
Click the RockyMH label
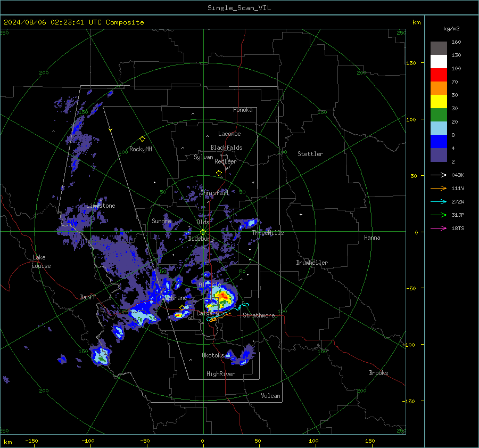(x=141, y=149)
